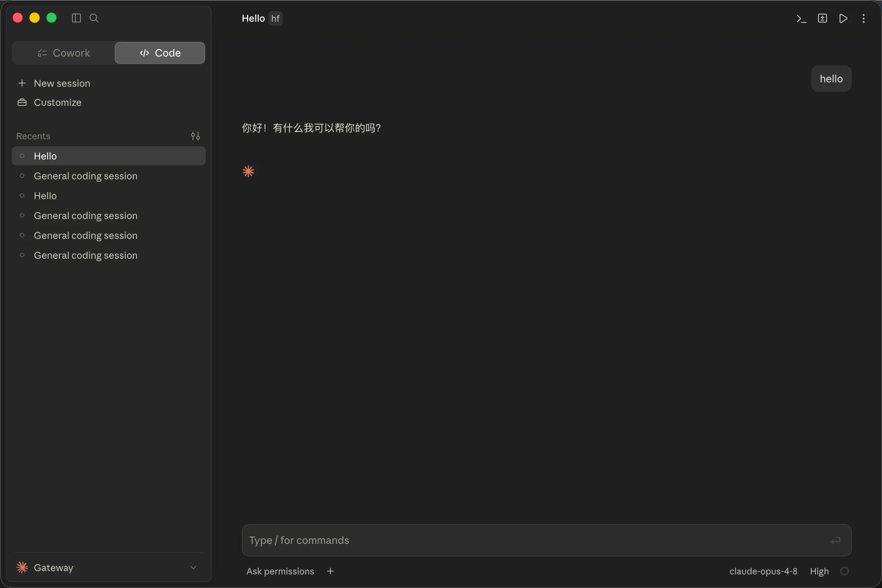Expand the Gateway account chevron

pos(194,567)
